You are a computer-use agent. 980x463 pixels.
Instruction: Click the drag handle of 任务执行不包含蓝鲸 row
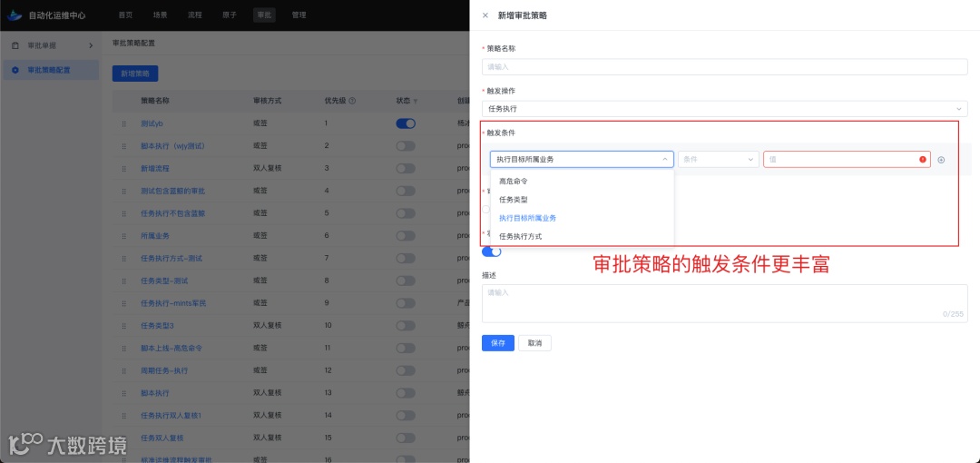(x=123, y=214)
